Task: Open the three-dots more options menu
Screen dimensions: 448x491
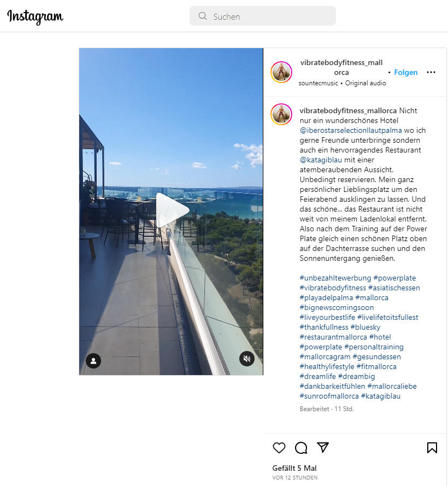Action: (x=431, y=72)
